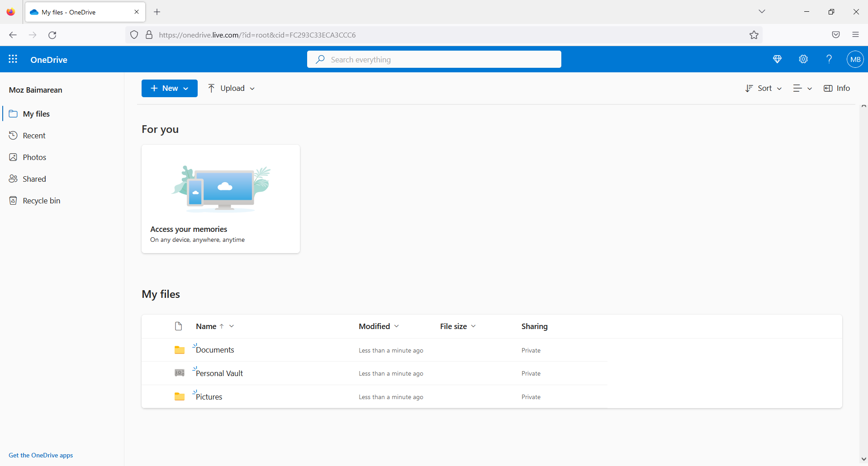Reload the page with refresh icon
Screen dimensions: 868x466
[x=52, y=35]
